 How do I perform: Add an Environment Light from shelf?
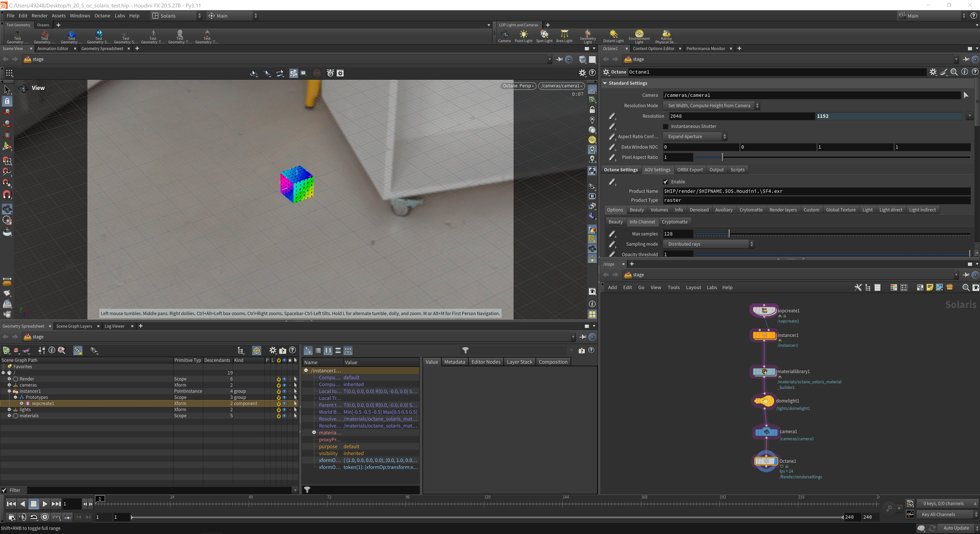click(639, 37)
